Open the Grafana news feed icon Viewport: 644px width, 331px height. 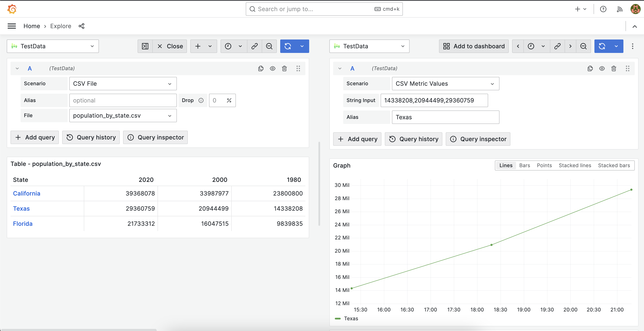(x=619, y=9)
